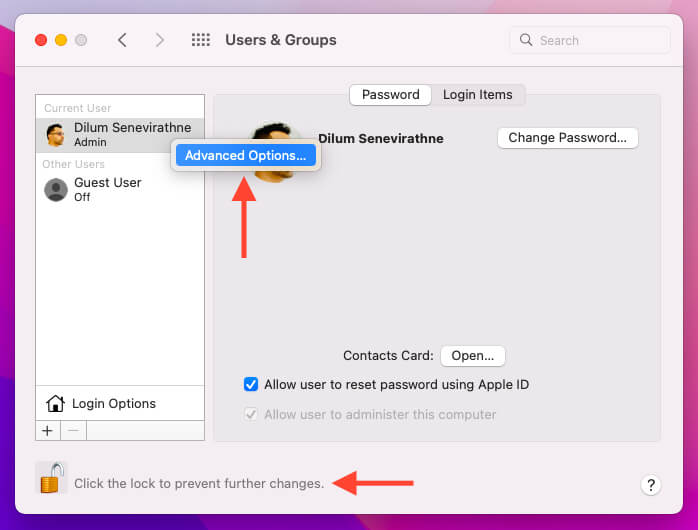Viewport: 698px width, 530px height.
Task: Click Dilum Senevirathne's sidebar avatar
Action: point(56,134)
